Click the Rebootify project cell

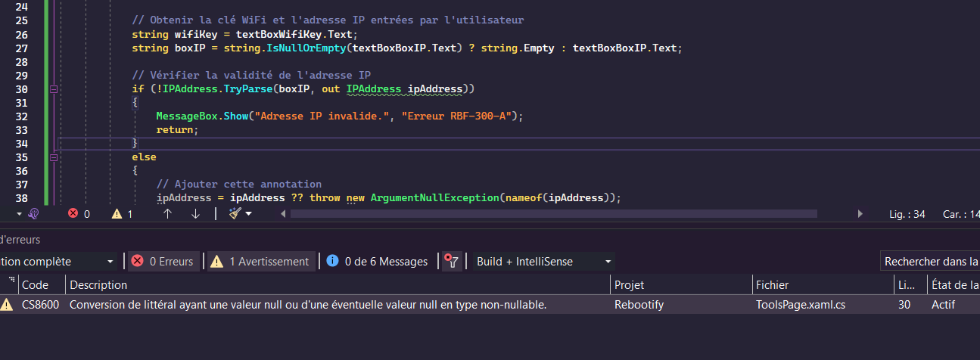pyautogui.click(x=639, y=305)
